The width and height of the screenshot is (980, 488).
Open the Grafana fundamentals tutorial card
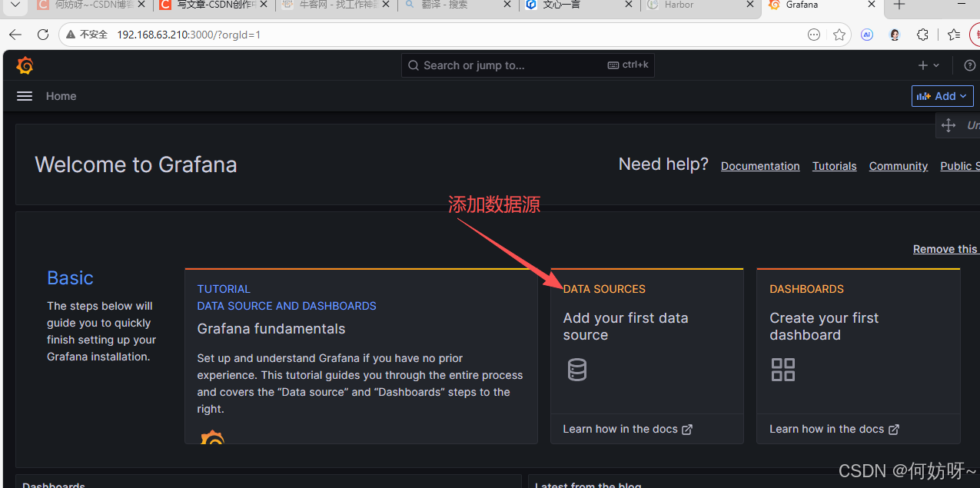click(x=360, y=356)
